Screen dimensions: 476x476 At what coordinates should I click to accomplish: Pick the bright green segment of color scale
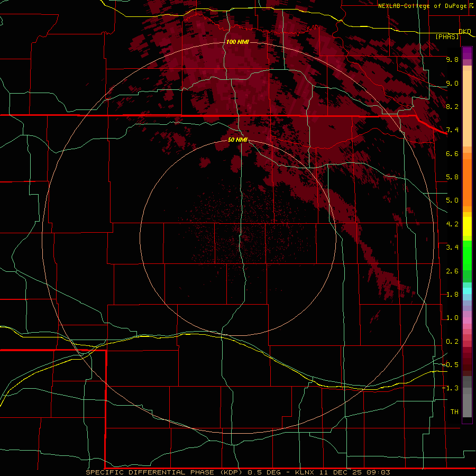pyautogui.click(x=467, y=255)
